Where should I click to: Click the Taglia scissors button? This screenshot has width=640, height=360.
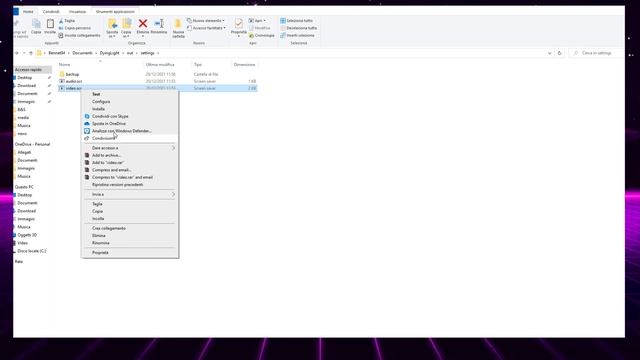coord(67,20)
